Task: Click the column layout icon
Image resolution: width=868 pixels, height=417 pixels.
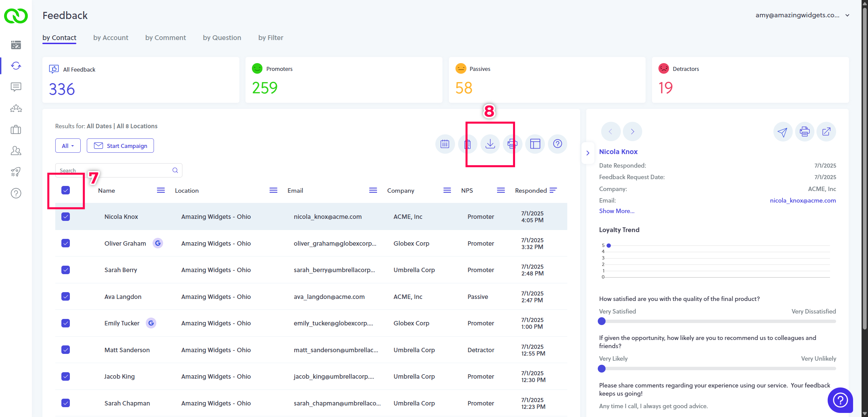Action: [535, 144]
